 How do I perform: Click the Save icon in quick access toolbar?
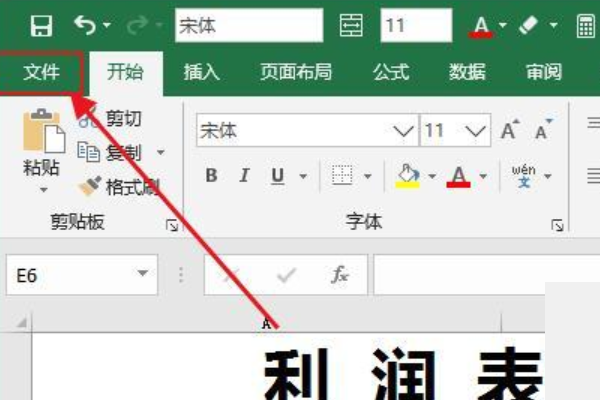pyautogui.click(x=41, y=25)
